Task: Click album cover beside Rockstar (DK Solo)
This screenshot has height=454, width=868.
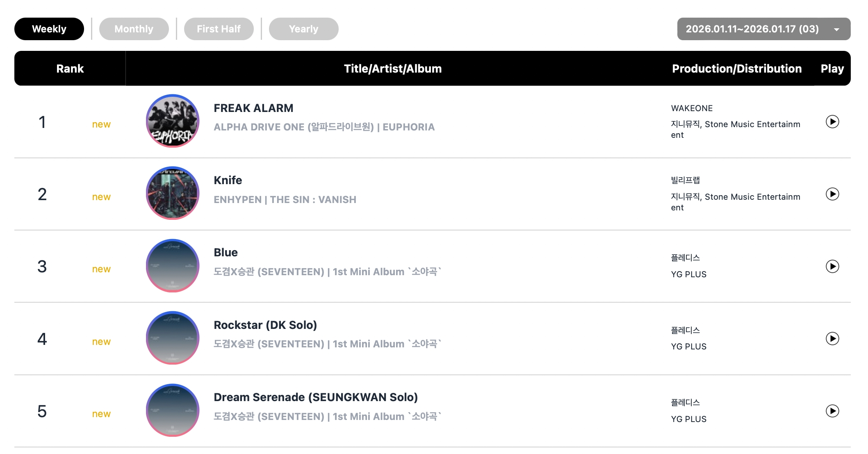Action: pyautogui.click(x=173, y=338)
